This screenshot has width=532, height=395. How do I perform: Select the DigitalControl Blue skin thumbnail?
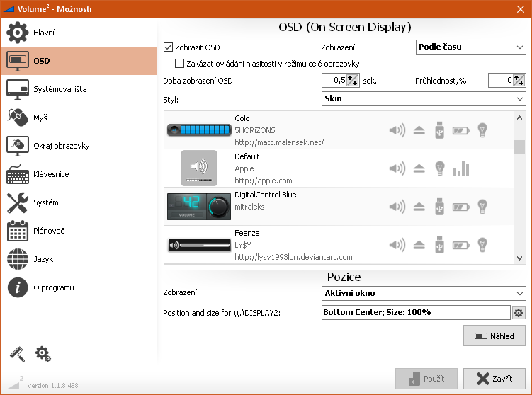pyautogui.click(x=199, y=207)
